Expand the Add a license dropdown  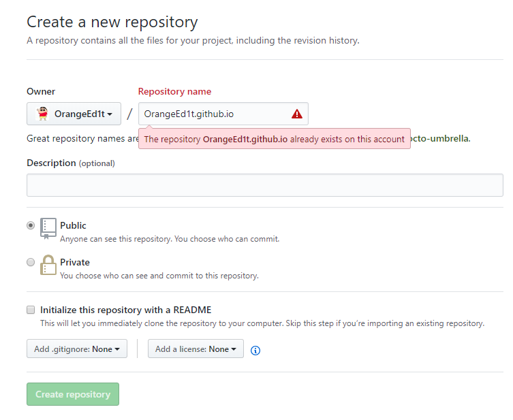tap(196, 349)
